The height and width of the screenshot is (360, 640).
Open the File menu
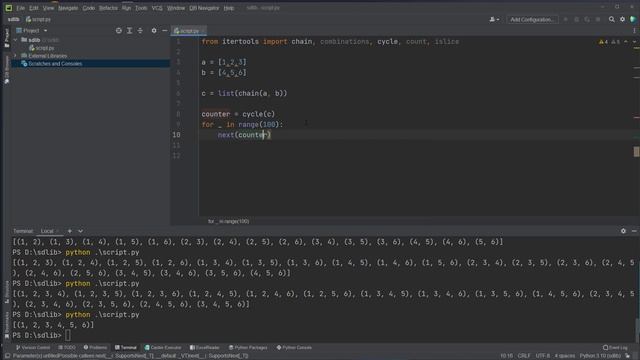20,8
